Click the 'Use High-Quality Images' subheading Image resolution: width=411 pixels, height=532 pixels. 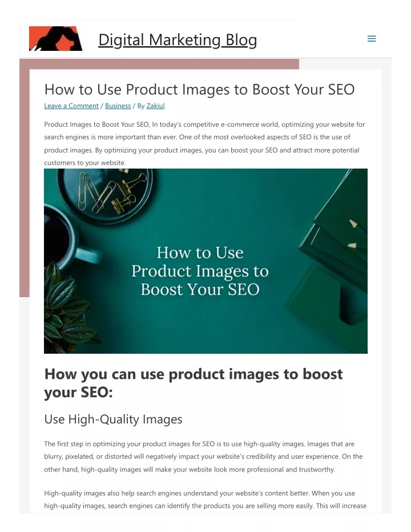[x=113, y=419]
